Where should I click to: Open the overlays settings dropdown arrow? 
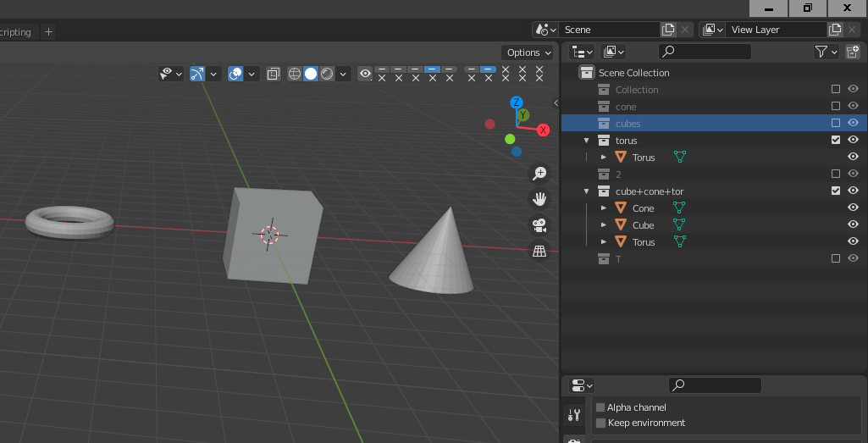tap(252, 74)
